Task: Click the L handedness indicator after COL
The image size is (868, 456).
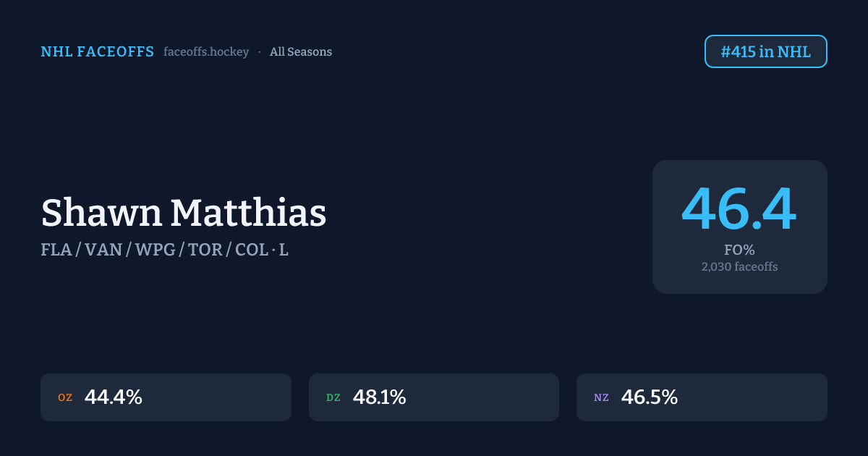Action: (x=284, y=250)
